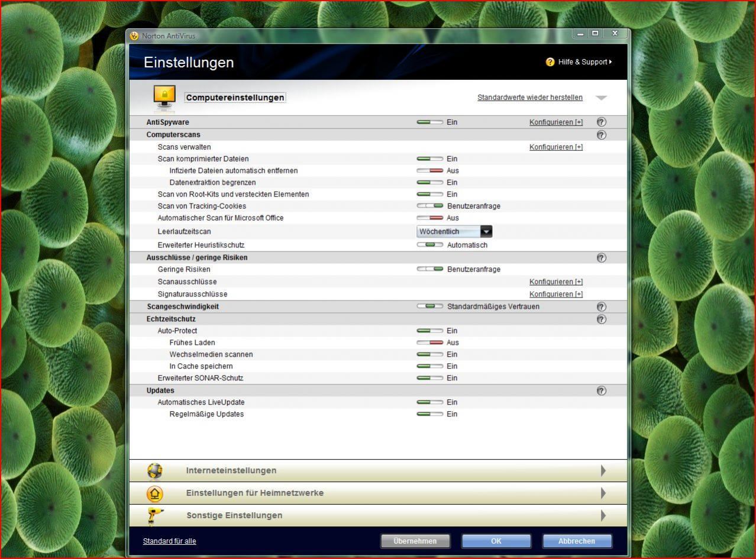
Task: Click the Sonstige Einstellungen drill icon
Action: [x=156, y=515]
